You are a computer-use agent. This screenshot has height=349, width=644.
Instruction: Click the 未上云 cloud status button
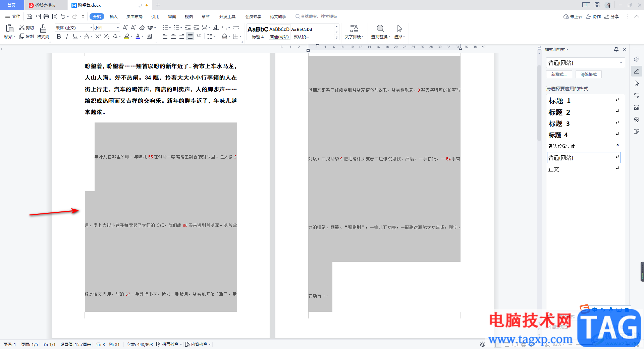(573, 16)
